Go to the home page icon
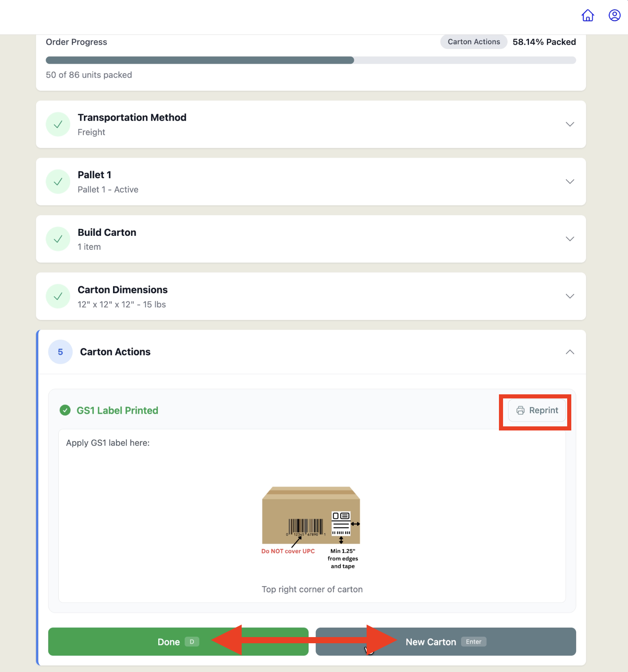Screen dimensions: 628x672 pos(588,16)
